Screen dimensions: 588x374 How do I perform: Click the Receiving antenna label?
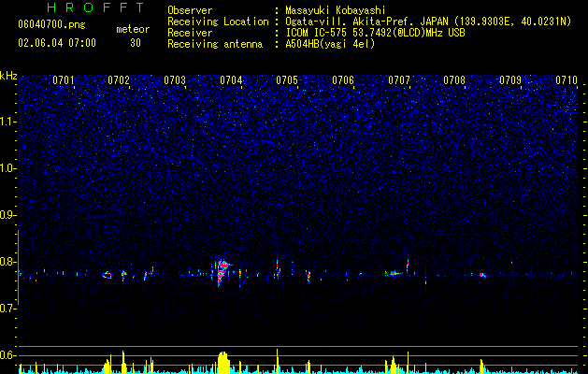215,44
